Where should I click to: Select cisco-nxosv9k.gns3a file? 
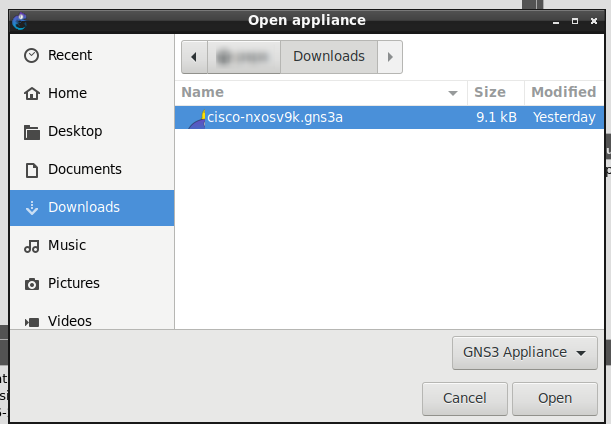389,117
